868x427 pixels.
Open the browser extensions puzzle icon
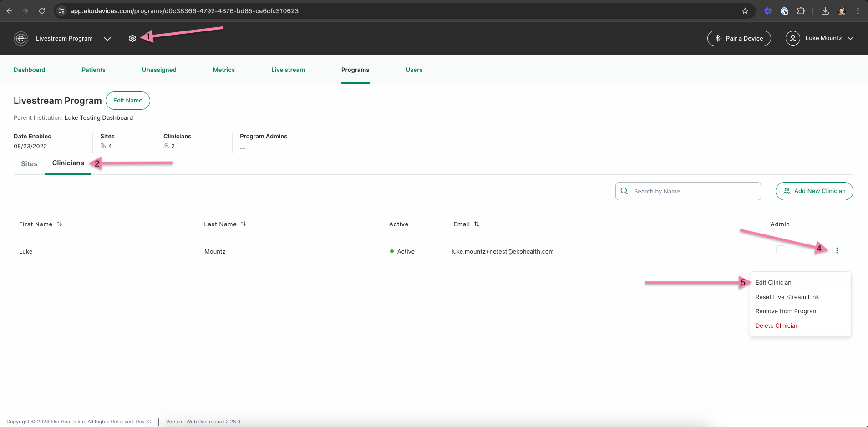tap(801, 11)
